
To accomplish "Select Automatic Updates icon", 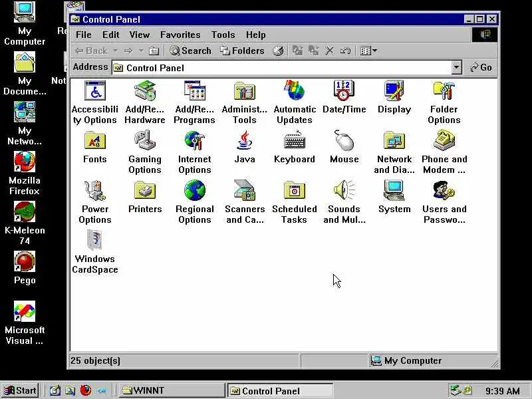I will [295, 90].
